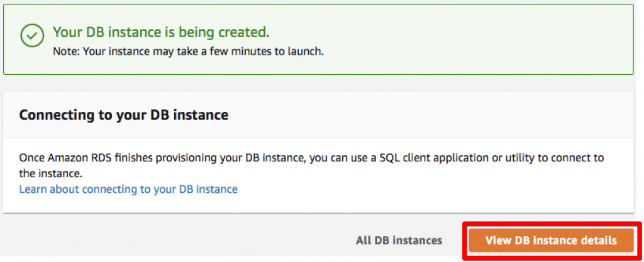Screen dimensions: 644x262
Task: Click 'few minutes to launch' text in banner
Action: 275,53
